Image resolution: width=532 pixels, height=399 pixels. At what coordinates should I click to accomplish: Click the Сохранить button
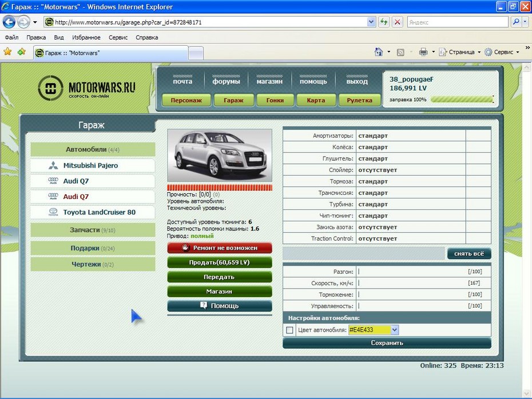pyautogui.click(x=387, y=343)
